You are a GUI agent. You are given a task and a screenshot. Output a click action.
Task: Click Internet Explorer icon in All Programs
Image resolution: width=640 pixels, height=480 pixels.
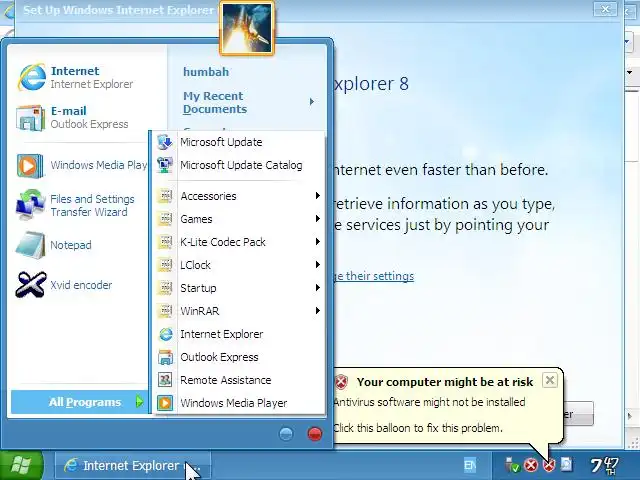[165, 334]
